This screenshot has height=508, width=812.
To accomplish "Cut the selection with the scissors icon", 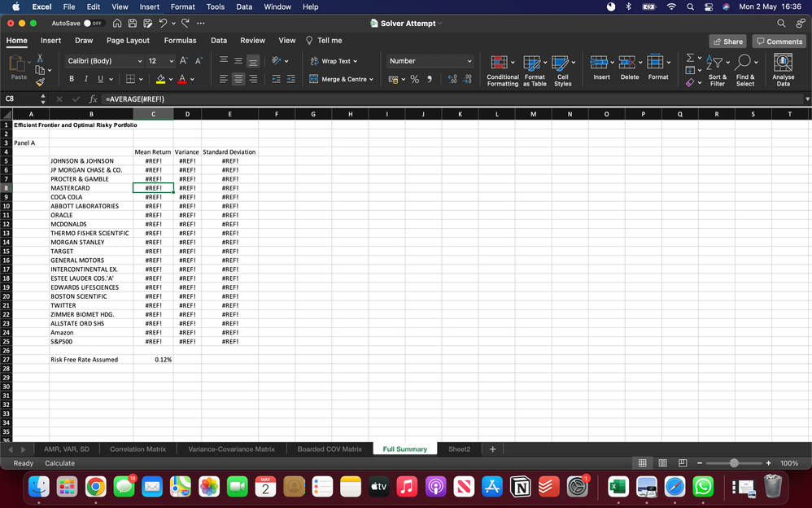I will tap(40, 58).
